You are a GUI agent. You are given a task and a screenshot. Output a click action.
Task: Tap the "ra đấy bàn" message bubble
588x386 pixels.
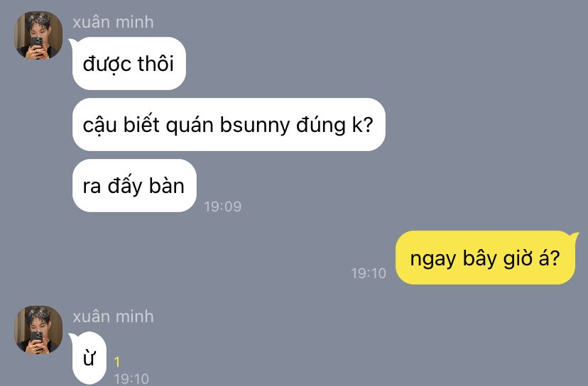coord(134,186)
